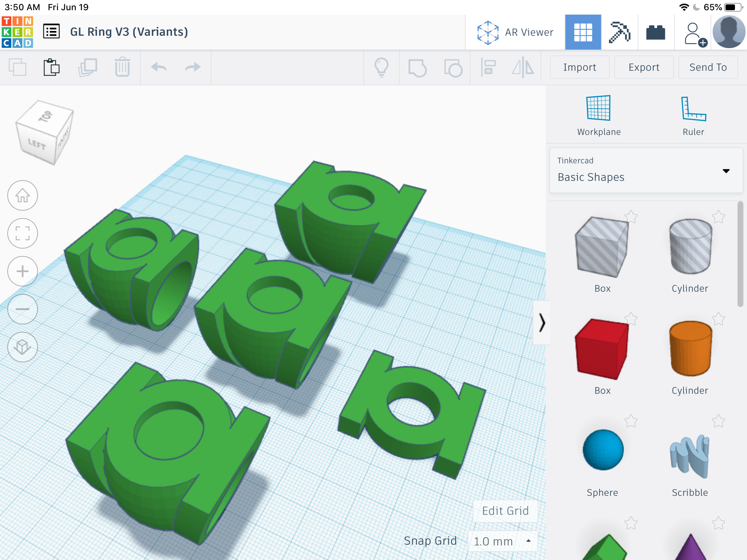Pick the blue Sphere shape
Viewport: 747px width, 560px height.
[x=603, y=450]
